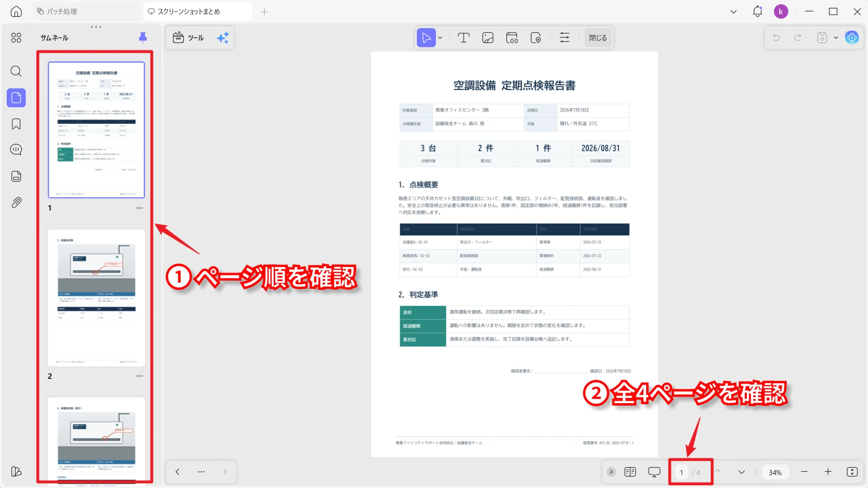This screenshot has height=488, width=868.
Task: Open the fields panel icon in sidebar
Action: click(x=16, y=176)
